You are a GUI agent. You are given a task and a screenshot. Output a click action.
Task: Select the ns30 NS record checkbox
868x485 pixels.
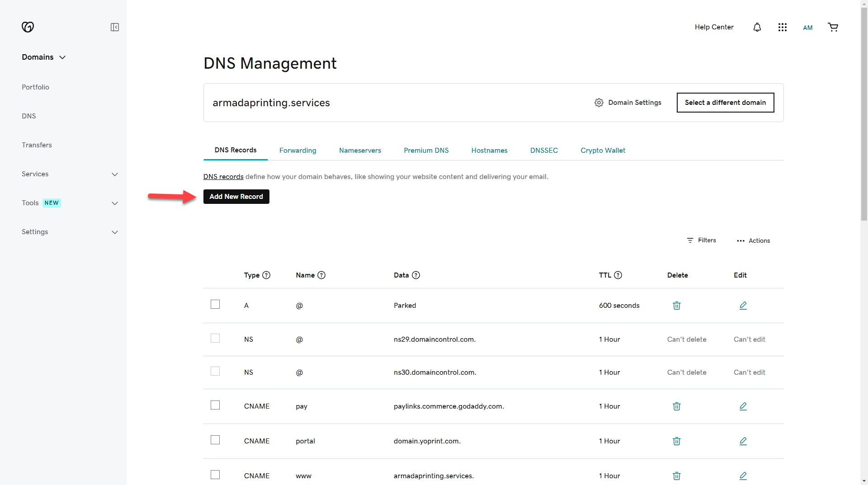point(215,371)
